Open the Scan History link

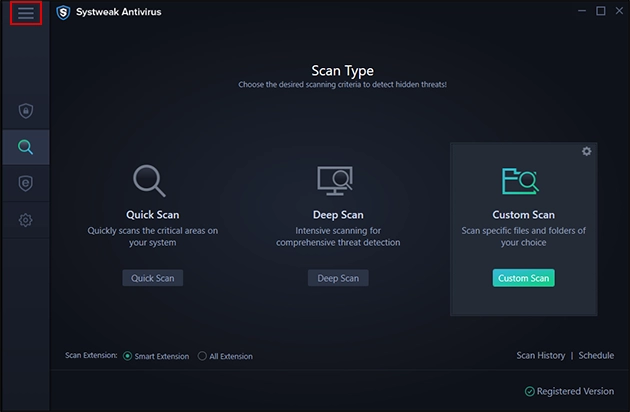click(540, 355)
